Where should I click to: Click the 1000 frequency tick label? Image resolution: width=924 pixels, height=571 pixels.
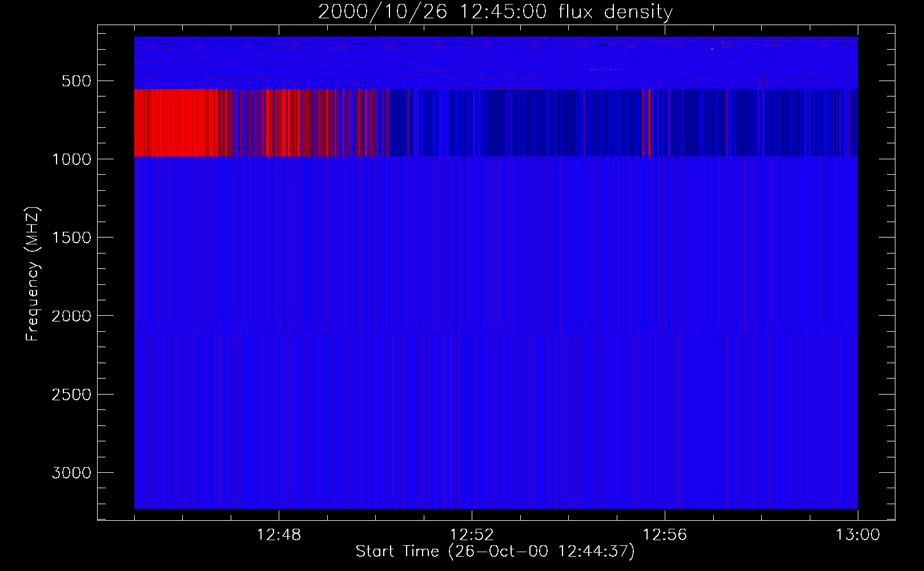point(71,159)
